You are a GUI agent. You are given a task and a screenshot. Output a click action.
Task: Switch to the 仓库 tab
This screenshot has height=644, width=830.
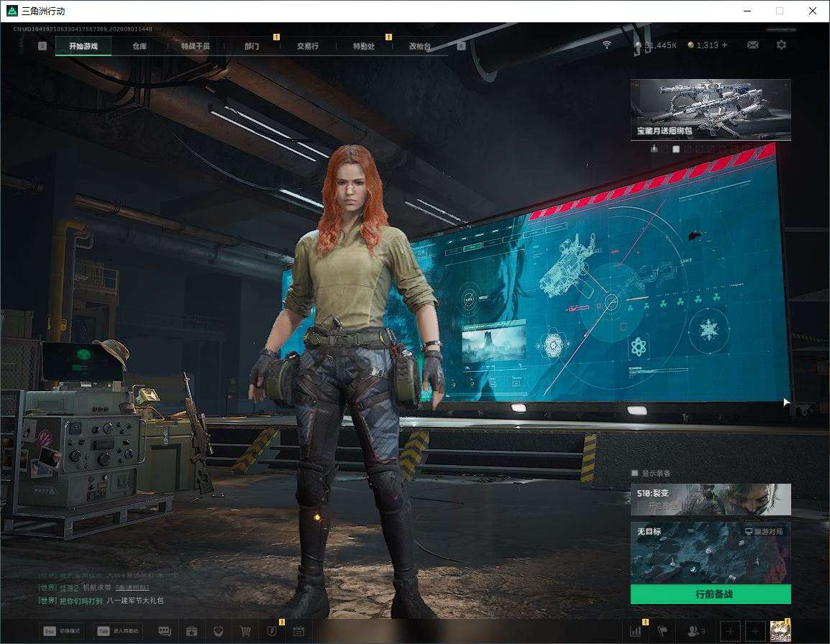pyautogui.click(x=140, y=46)
